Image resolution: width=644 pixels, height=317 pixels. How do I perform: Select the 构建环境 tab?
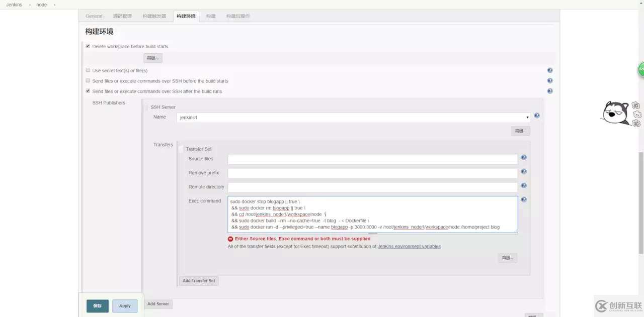click(186, 16)
